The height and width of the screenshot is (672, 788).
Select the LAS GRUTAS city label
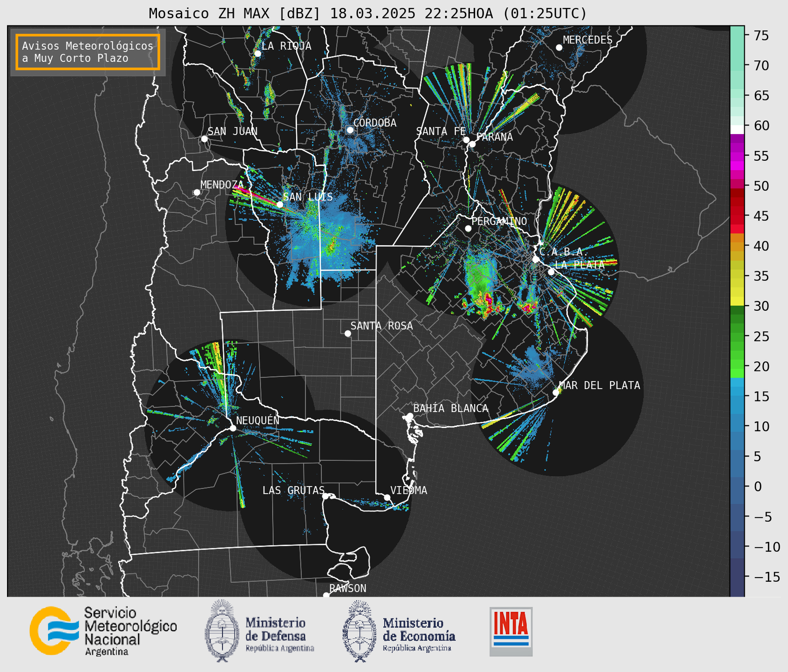coord(293,490)
